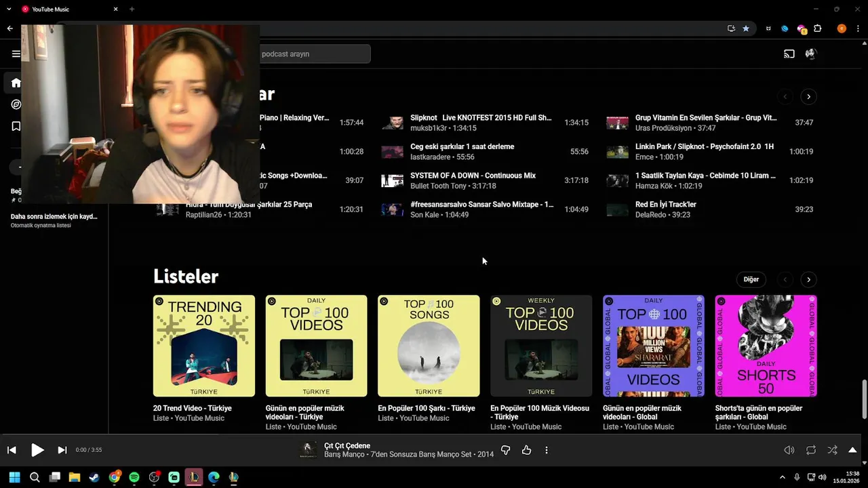Screen dimensions: 868x488
Task: Open 'Shorts'ta günün en popüler şarkıları' link
Action: (759, 413)
